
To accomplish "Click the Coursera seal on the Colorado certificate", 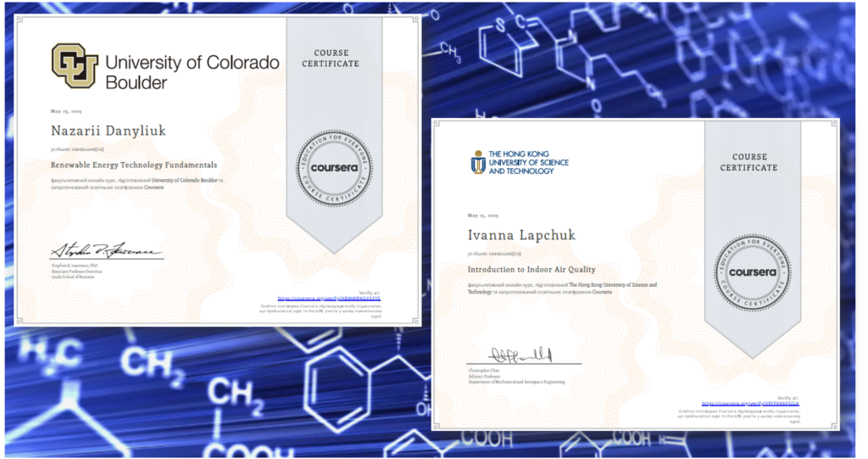I will pos(333,166).
